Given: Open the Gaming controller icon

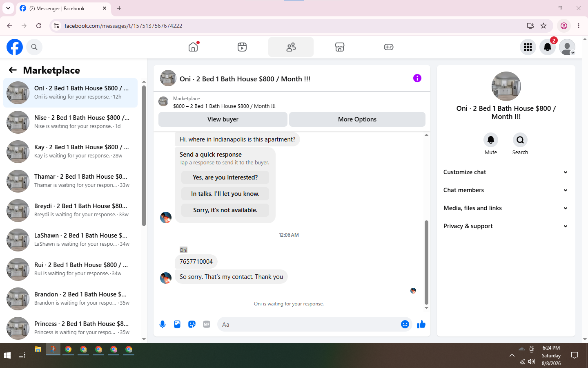Looking at the screenshot, I should pyautogui.click(x=389, y=47).
